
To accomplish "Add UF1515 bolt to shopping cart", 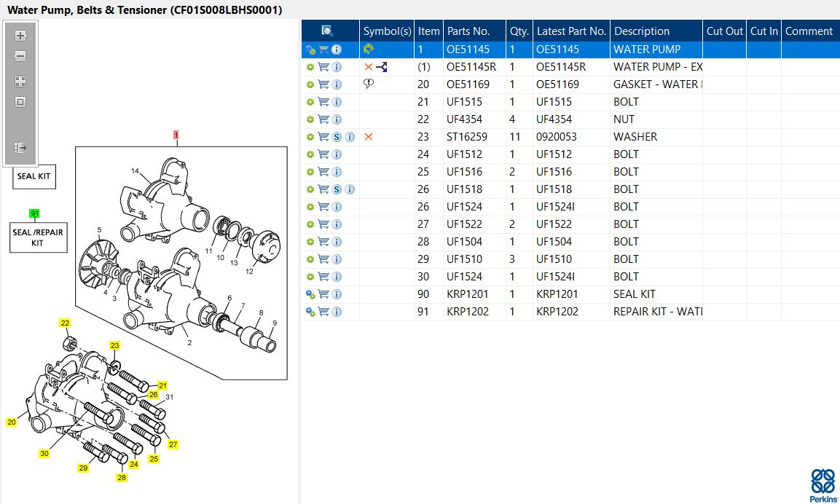I will [323, 102].
